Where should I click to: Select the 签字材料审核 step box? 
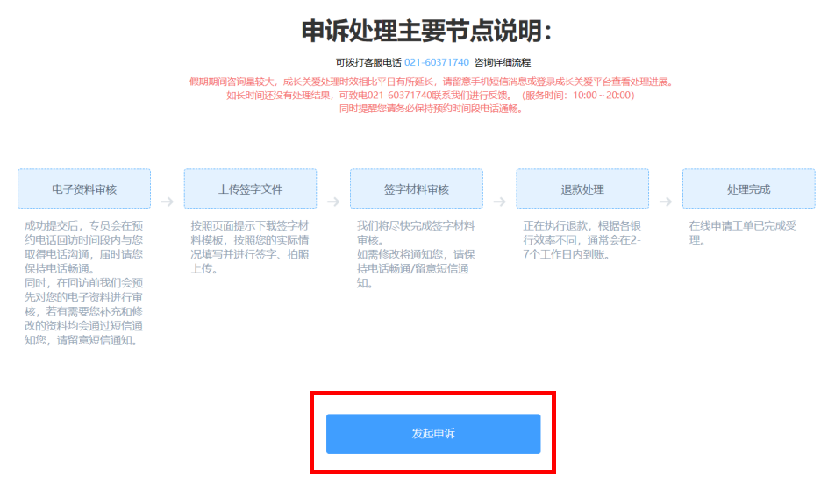(x=417, y=189)
